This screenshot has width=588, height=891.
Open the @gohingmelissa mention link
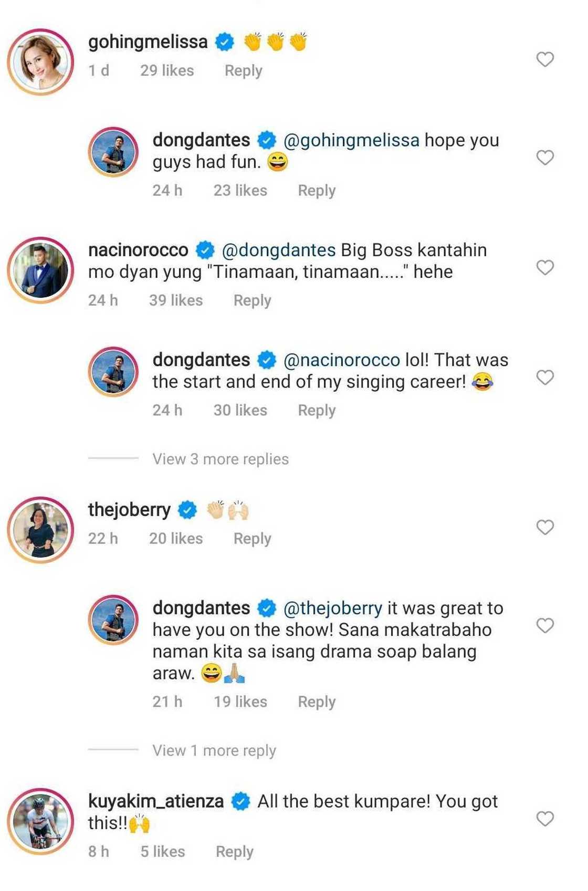351,140
